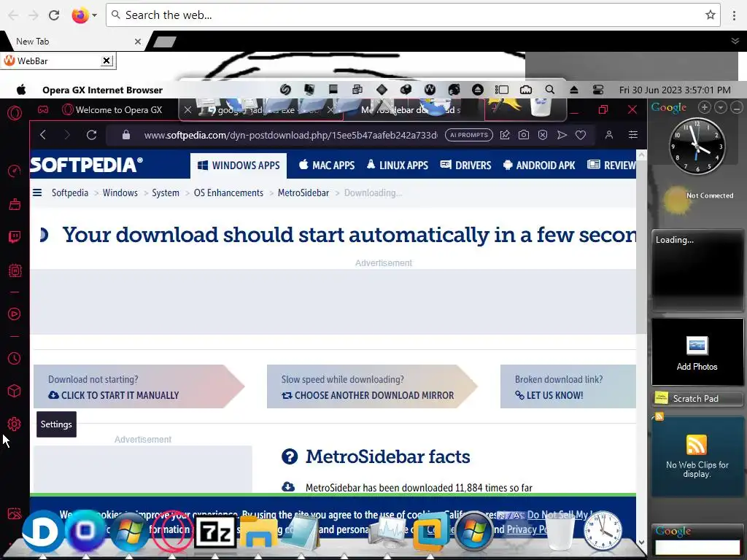
Task: Click Google gadget dropdown arrow button
Action: click(x=721, y=108)
